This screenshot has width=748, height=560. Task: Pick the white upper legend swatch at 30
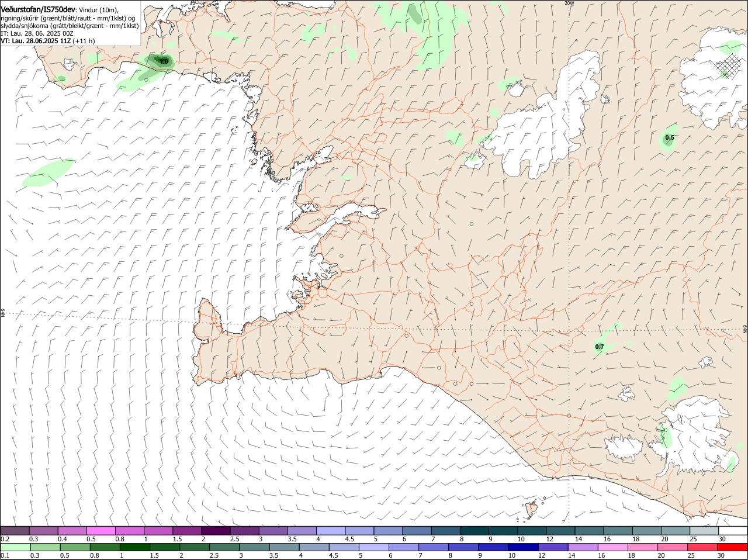733,531
